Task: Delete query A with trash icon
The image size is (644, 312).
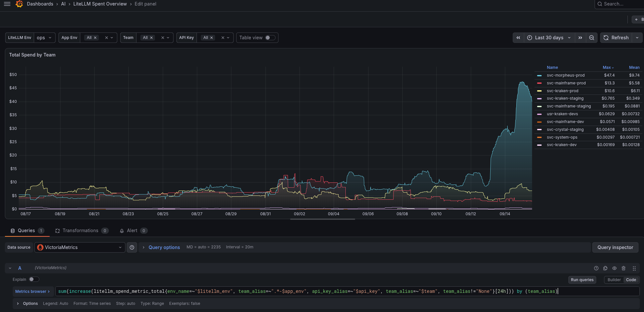Action: click(x=624, y=268)
